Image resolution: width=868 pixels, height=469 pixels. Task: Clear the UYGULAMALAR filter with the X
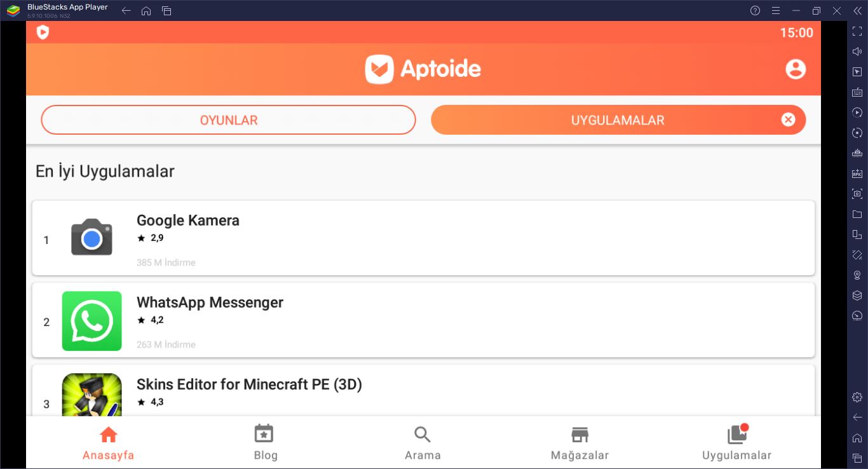[x=788, y=119]
